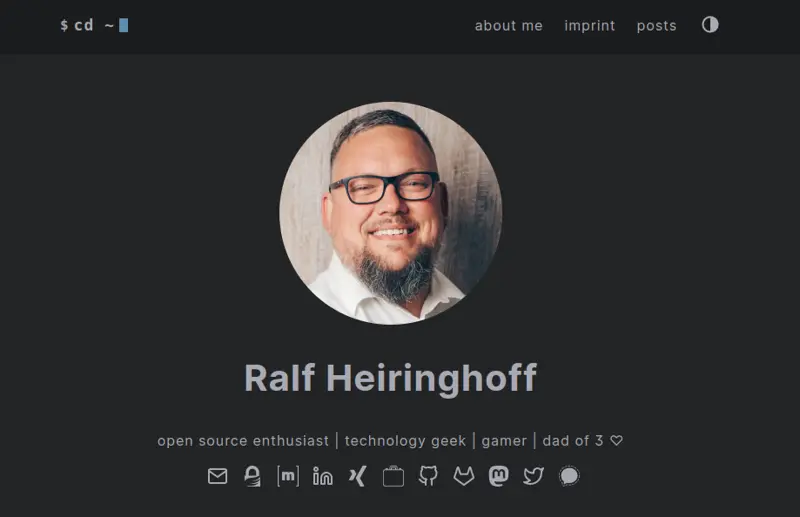Click the Signal speech bubble icon
The image size is (800, 517).
(569, 476)
